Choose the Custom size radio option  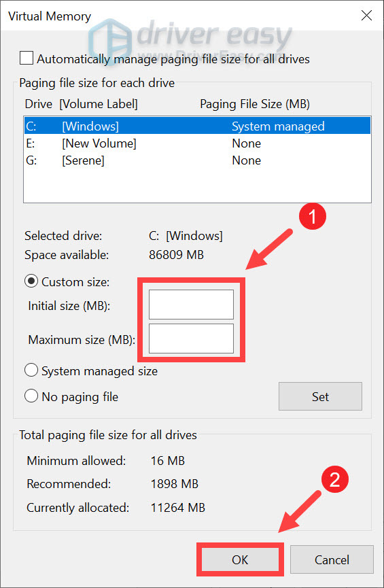(31, 281)
